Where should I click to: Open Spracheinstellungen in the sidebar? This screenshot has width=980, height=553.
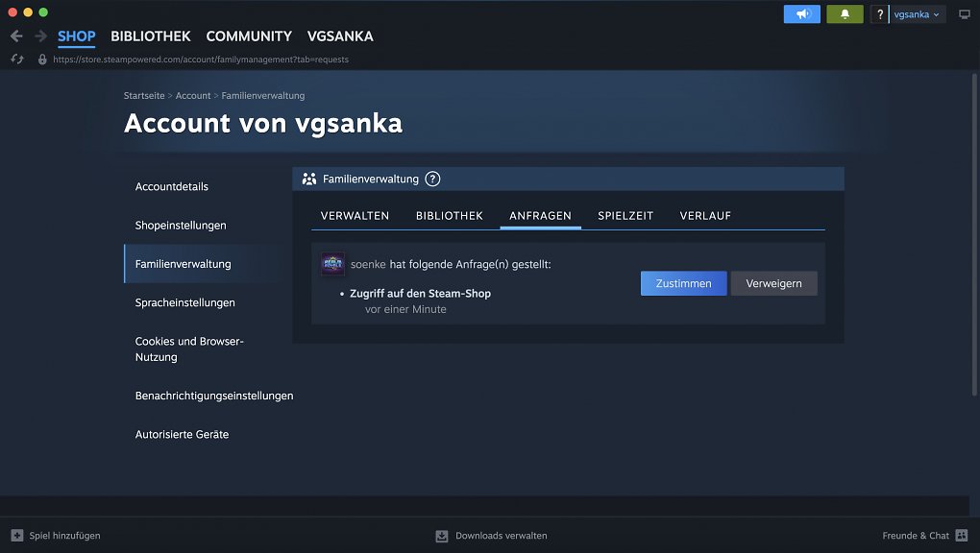click(x=184, y=302)
